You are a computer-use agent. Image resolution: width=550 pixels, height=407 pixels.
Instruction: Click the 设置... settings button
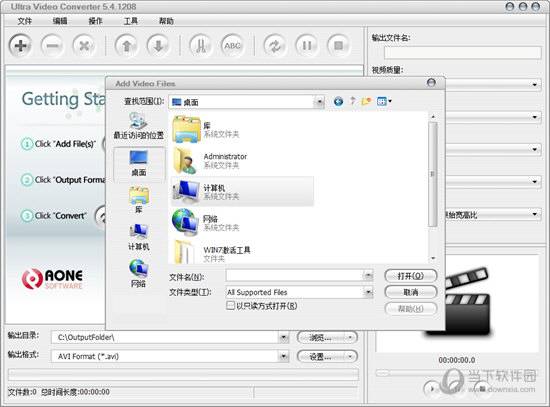[327, 357]
